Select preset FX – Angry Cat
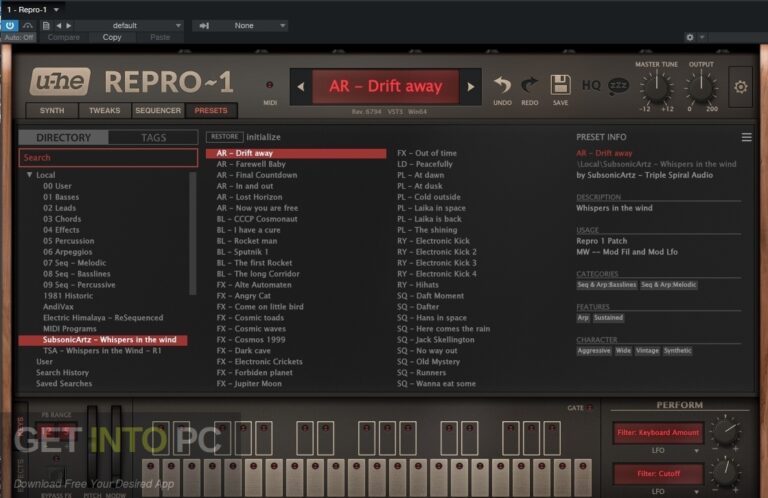 tap(243, 296)
